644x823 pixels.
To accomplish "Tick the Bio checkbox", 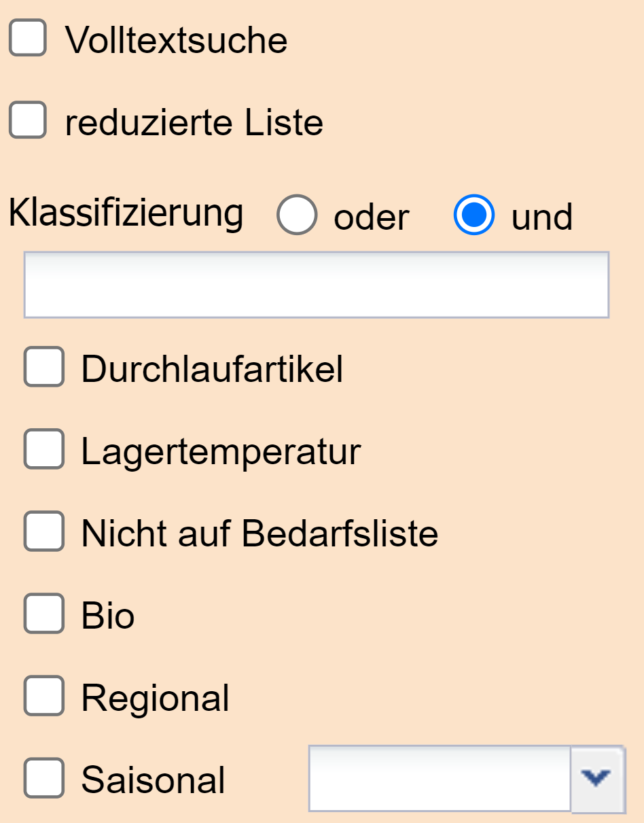I will pos(44,614).
